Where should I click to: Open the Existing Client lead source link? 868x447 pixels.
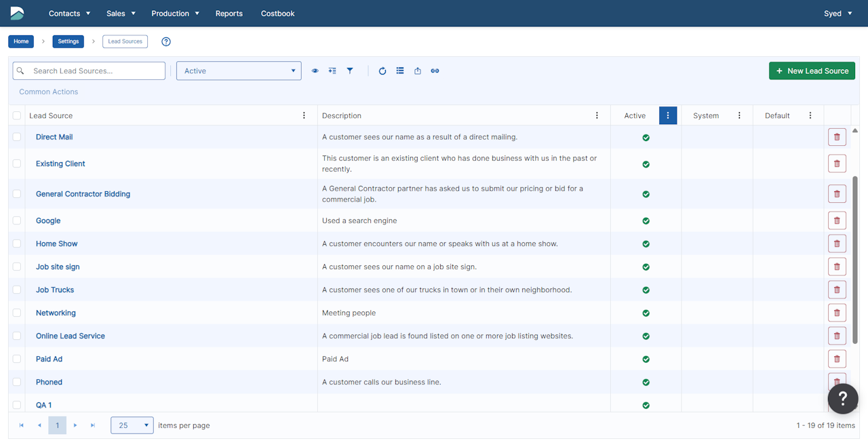(60, 164)
